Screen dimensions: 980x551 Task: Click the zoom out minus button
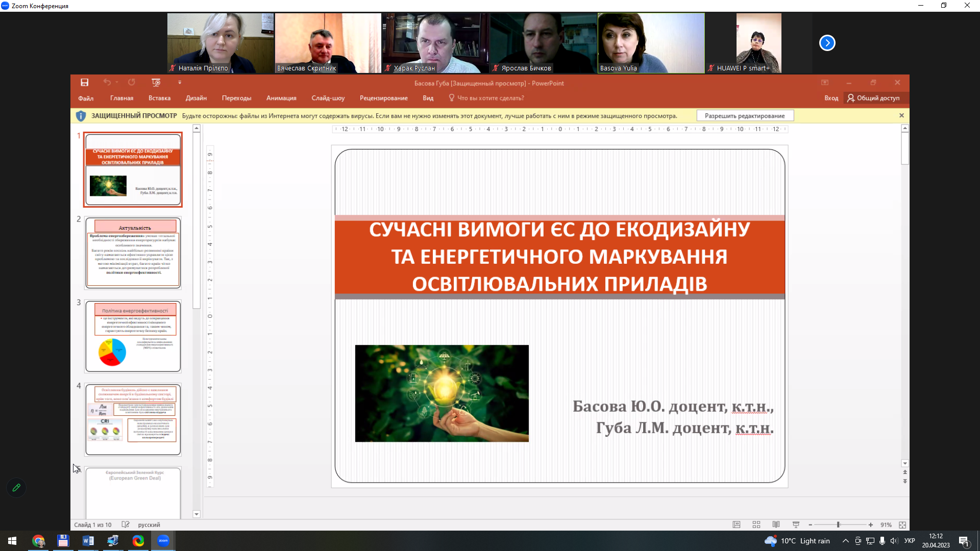click(810, 524)
